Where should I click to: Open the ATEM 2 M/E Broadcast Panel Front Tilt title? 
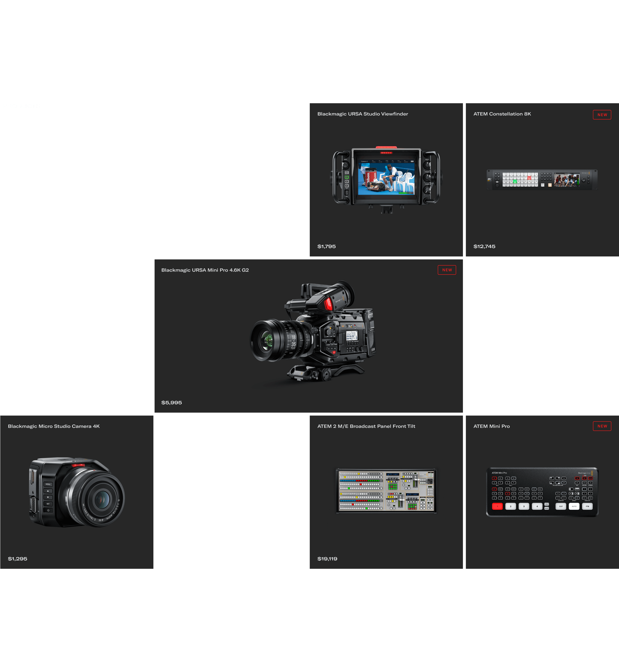coord(366,426)
